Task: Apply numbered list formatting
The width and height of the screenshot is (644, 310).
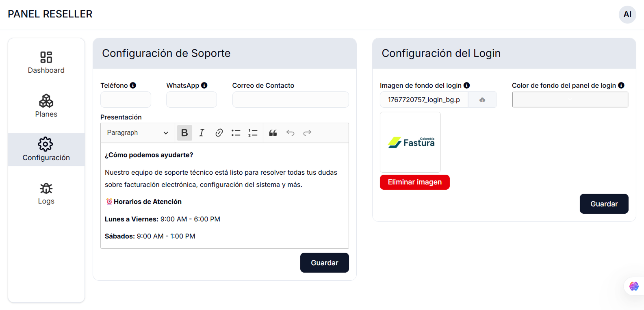Action: point(253,133)
